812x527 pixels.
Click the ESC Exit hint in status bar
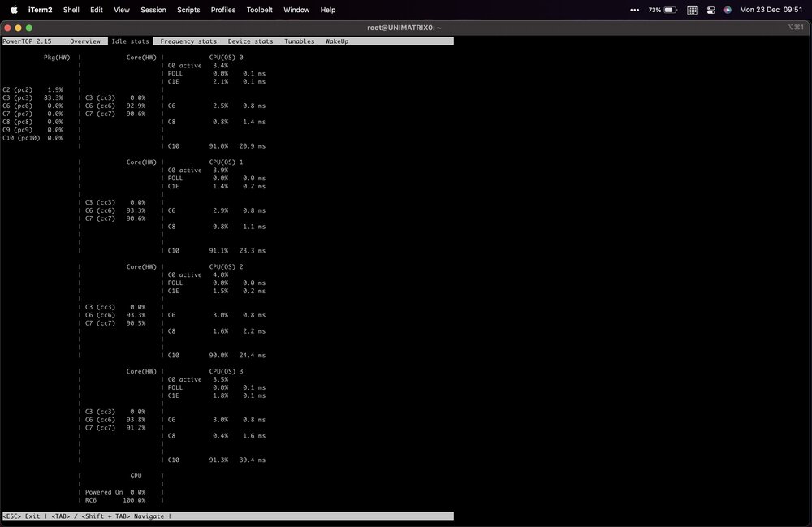[x=21, y=516]
